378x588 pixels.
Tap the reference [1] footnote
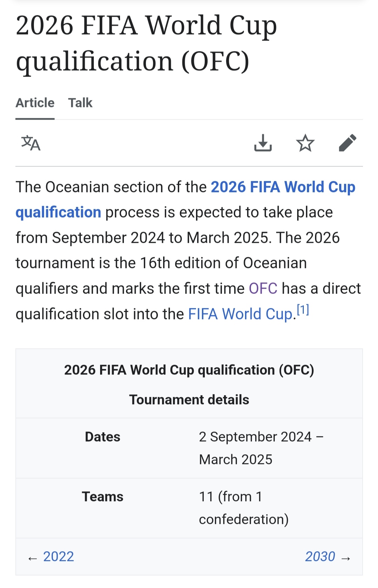tap(303, 310)
